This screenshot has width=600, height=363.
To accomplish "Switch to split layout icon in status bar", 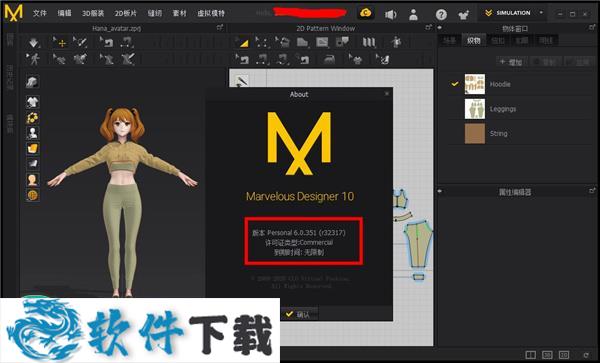I will pos(530,355).
